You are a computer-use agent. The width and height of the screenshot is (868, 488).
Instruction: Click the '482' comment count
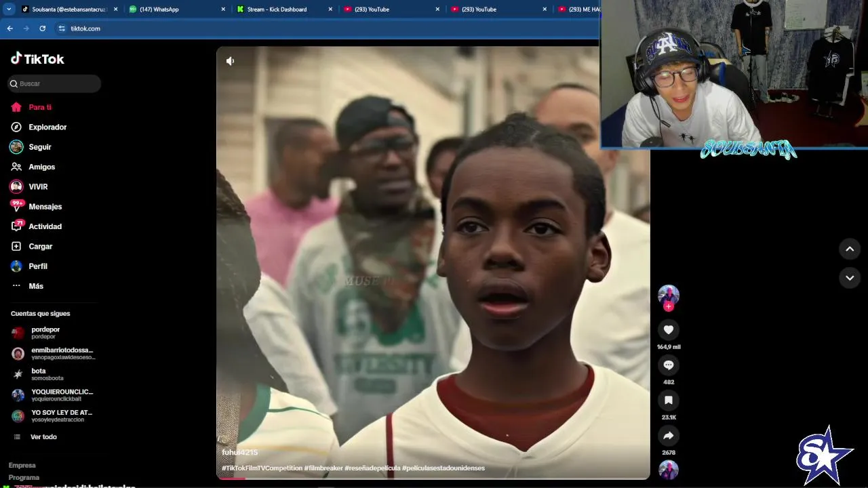(669, 382)
